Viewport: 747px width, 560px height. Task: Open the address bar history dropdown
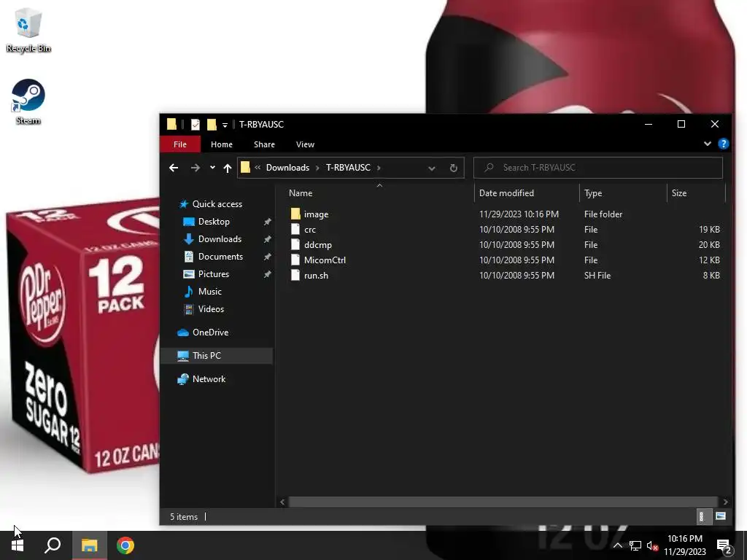432,168
